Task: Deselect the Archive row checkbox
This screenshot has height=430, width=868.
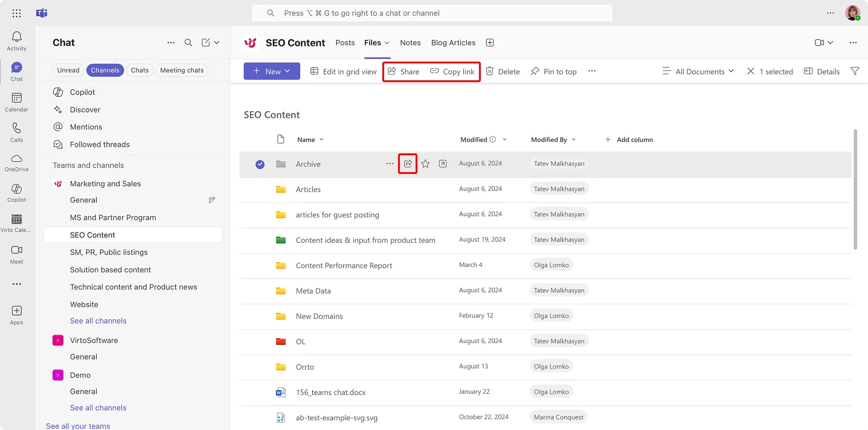Action: [x=260, y=164]
